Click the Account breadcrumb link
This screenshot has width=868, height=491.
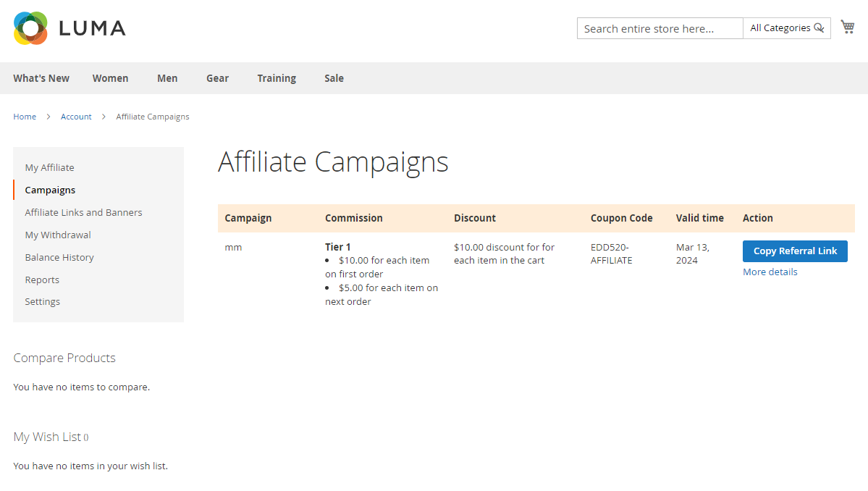click(x=76, y=117)
